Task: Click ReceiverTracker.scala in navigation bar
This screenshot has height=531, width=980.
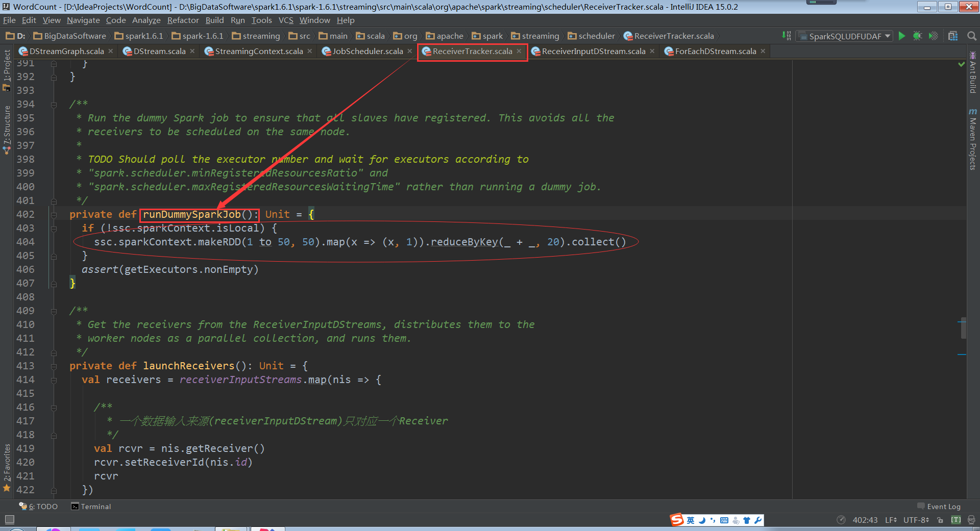Action: 669,36
